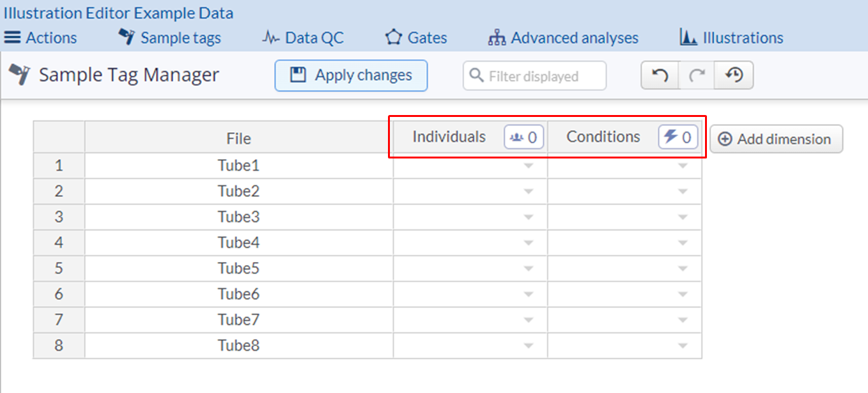Click the Conditions lightning badge icon
868x393 pixels.
[x=678, y=137]
